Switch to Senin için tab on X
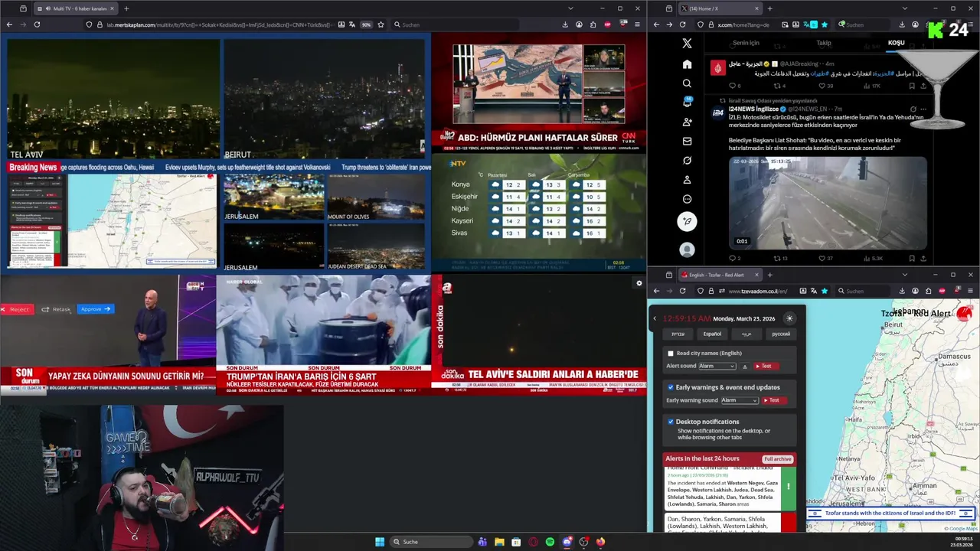Screen dimensions: 980x551 pyautogui.click(x=746, y=43)
